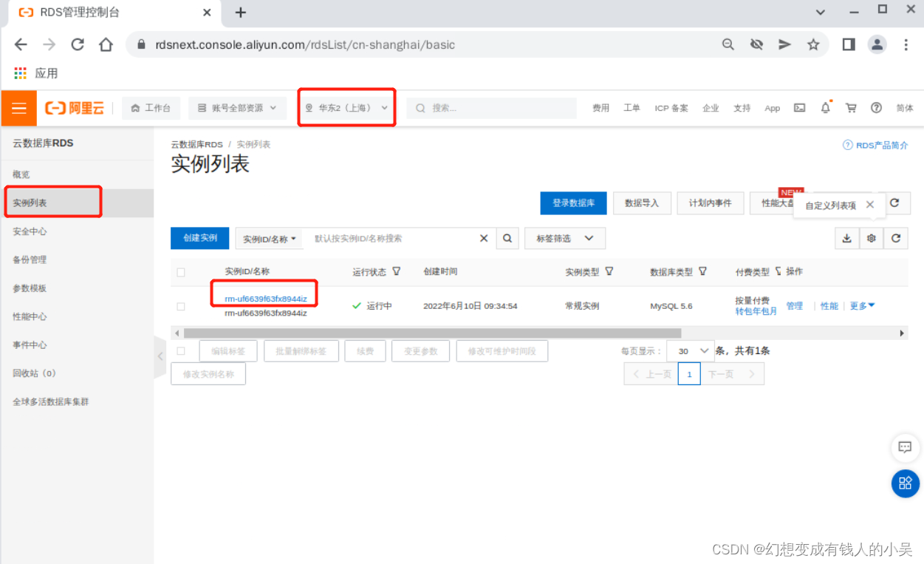Image resolution: width=924 pixels, height=564 pixels.
Task: Open the hamburger menu icon
Action: 18,107
